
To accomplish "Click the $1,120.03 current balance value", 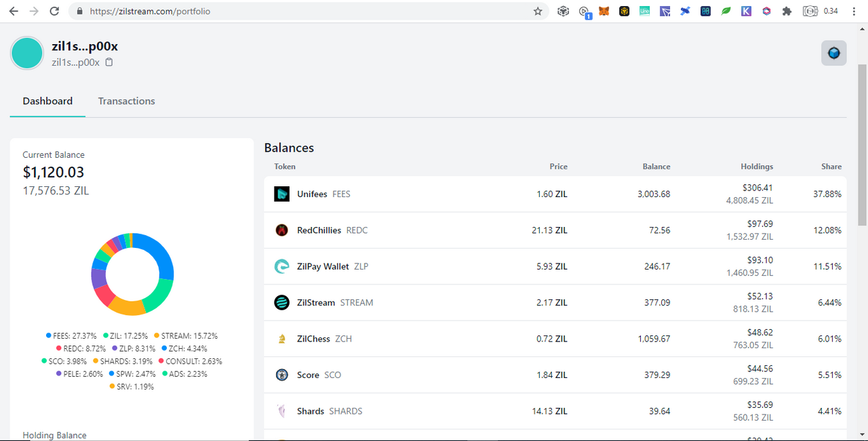I will click(54, 173).
